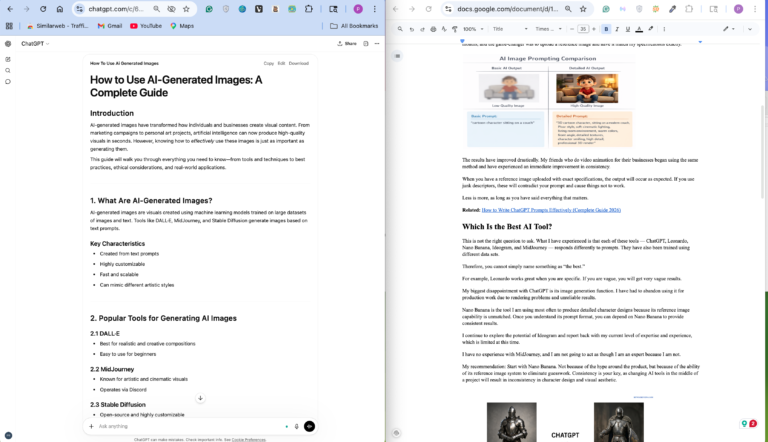Toggle the tracking protection eye icon in address bar
This screenshot has height=442, width=768.
(171, 9)
